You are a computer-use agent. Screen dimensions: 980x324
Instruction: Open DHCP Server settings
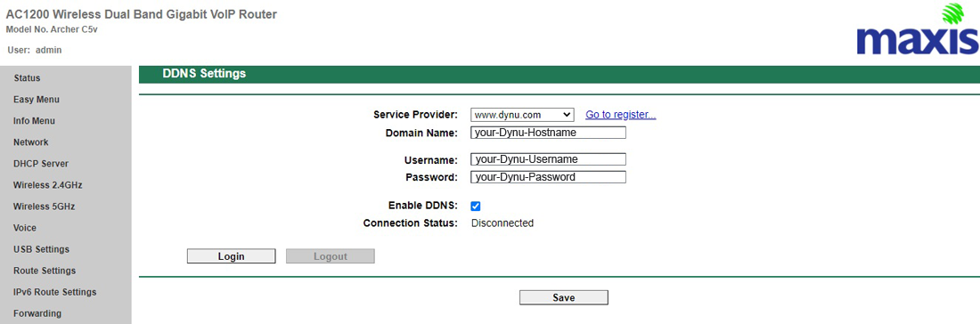pos(41,164)
